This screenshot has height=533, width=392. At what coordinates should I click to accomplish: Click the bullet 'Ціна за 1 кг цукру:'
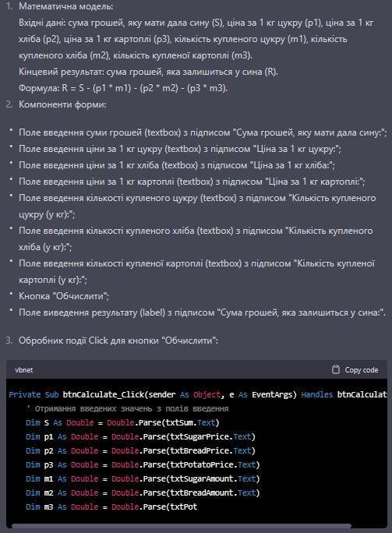click(x=180, y=149)
